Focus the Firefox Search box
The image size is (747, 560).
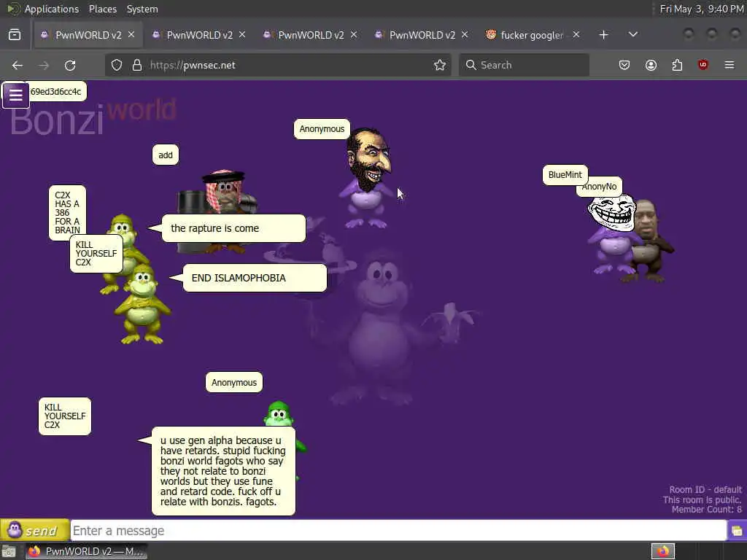[524, 65]
